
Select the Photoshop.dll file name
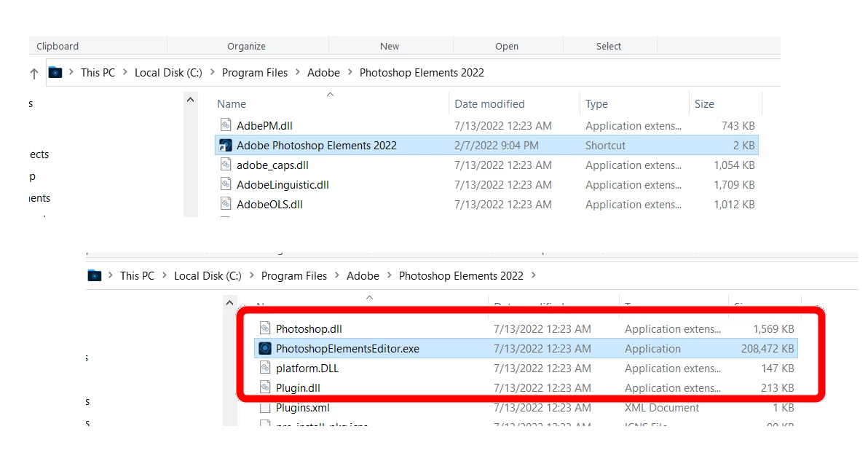[x=309, y=329]
